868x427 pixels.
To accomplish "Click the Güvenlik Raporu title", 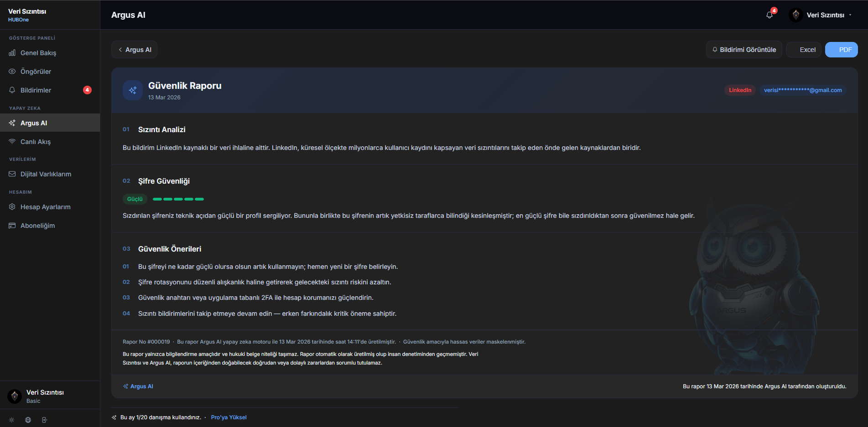I will (x=185, y=86).
